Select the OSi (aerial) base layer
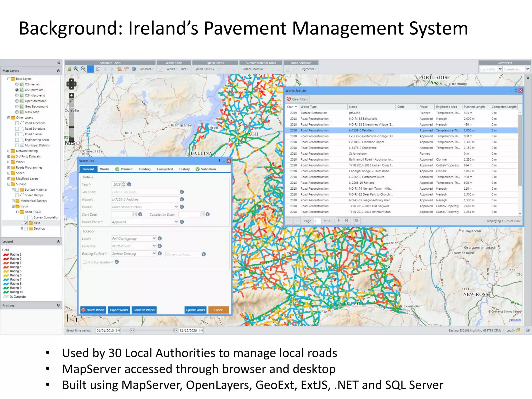This screenshot has height=399, width=532. click(17, 84)
